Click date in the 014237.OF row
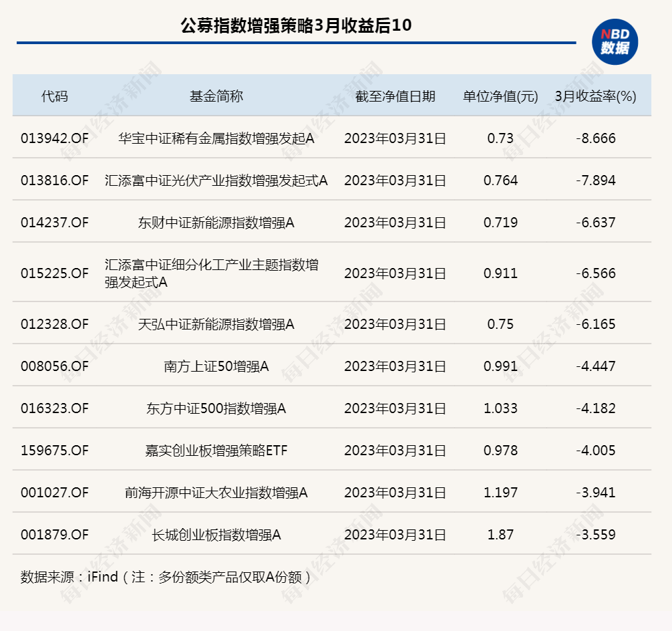This screenshot has width=672, height=631. pos(395,222)
